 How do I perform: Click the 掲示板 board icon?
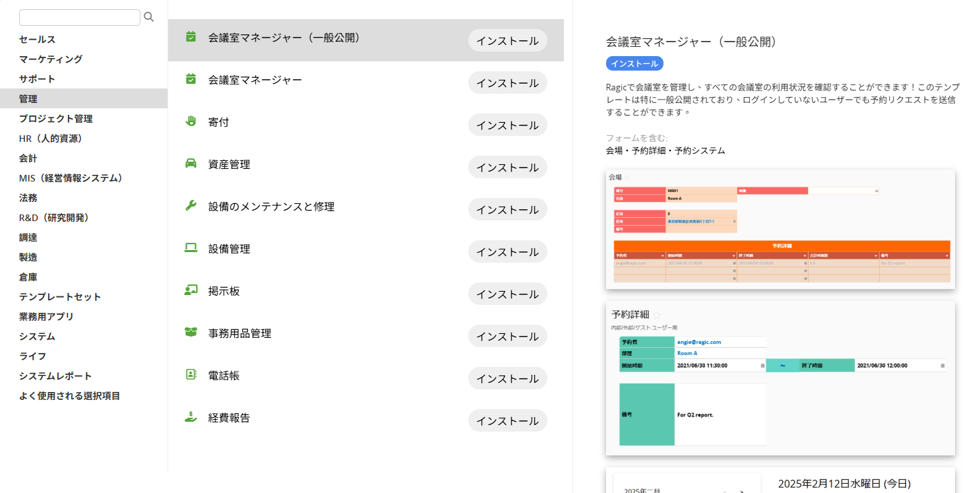coord(191,290)
